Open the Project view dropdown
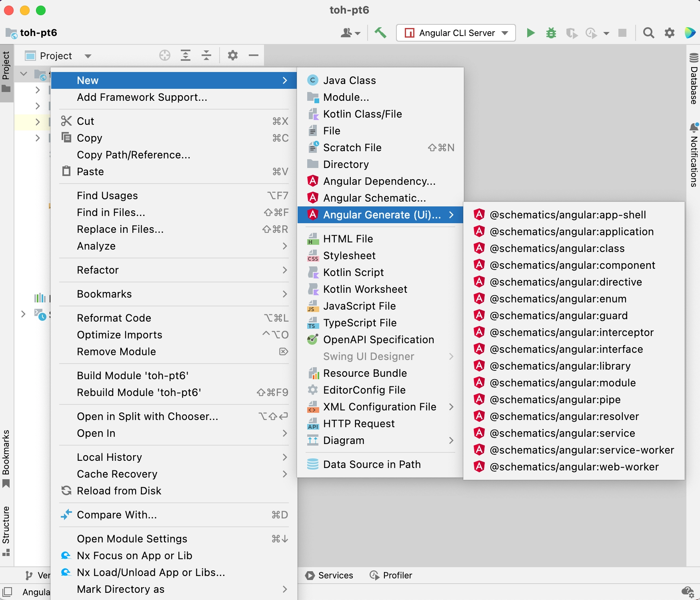 pos(58,56)
